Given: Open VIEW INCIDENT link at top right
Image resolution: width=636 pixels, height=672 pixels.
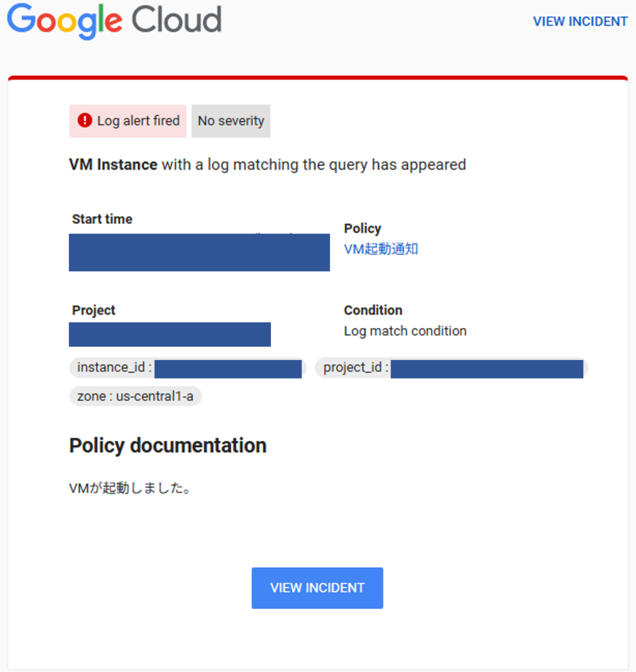Looking at the screenshot, I should tap(580, 21).
